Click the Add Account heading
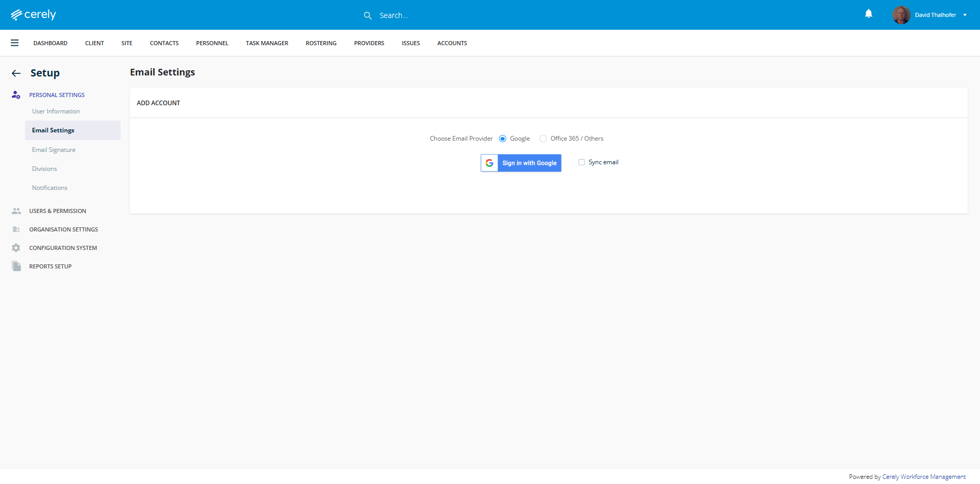980x484 pixels. click(159, 103)
